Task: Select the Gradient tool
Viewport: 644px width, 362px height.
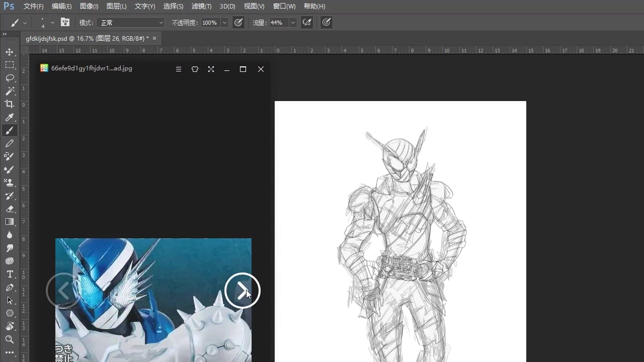Action: point(10,222)
